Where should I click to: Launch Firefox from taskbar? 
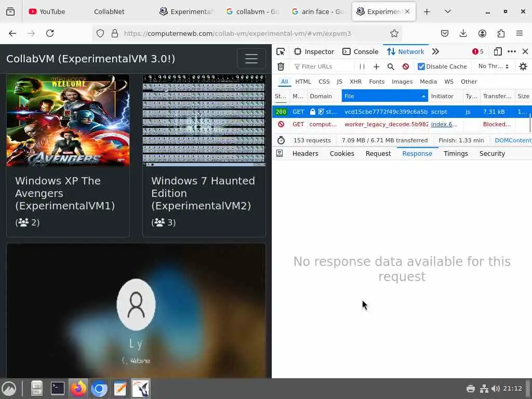pyautogui.click(x=78, y=389)
